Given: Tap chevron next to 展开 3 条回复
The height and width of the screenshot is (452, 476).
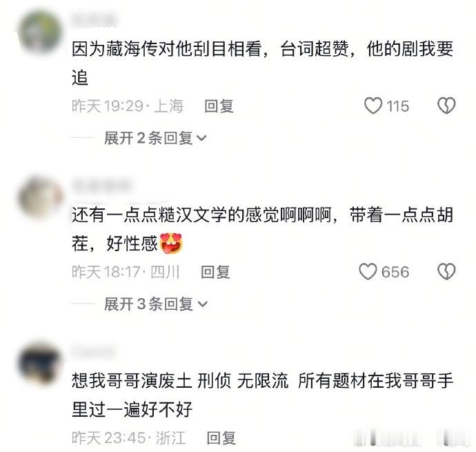Looking at the screenshot, I should pos(203,304).
